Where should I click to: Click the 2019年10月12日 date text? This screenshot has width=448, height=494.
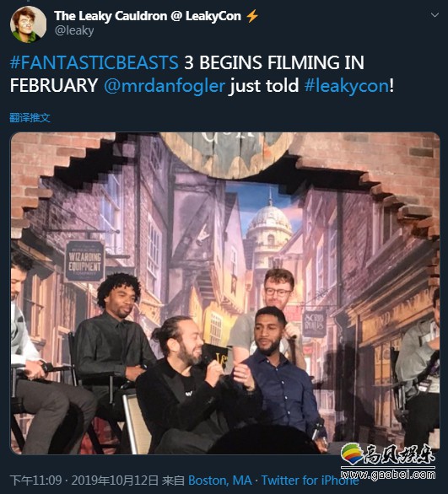pyautogui.click(x=115, y=481)
